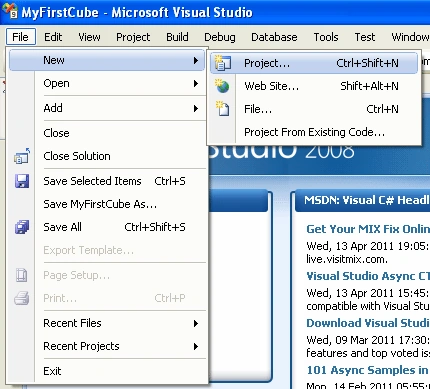Click the Page Setup icon
The height and width of the screenshot is (389, 430).
coord(22,275)
